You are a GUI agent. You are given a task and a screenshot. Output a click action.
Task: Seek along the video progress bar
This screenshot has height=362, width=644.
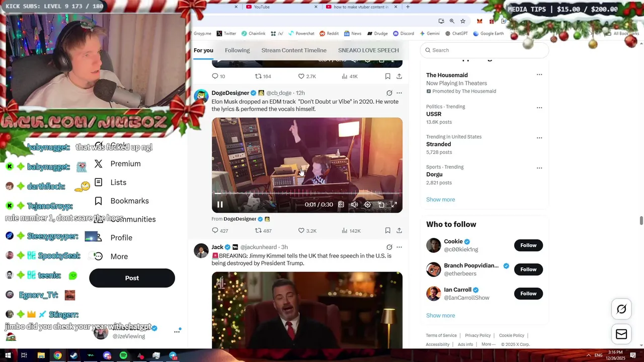coord(307,193)
